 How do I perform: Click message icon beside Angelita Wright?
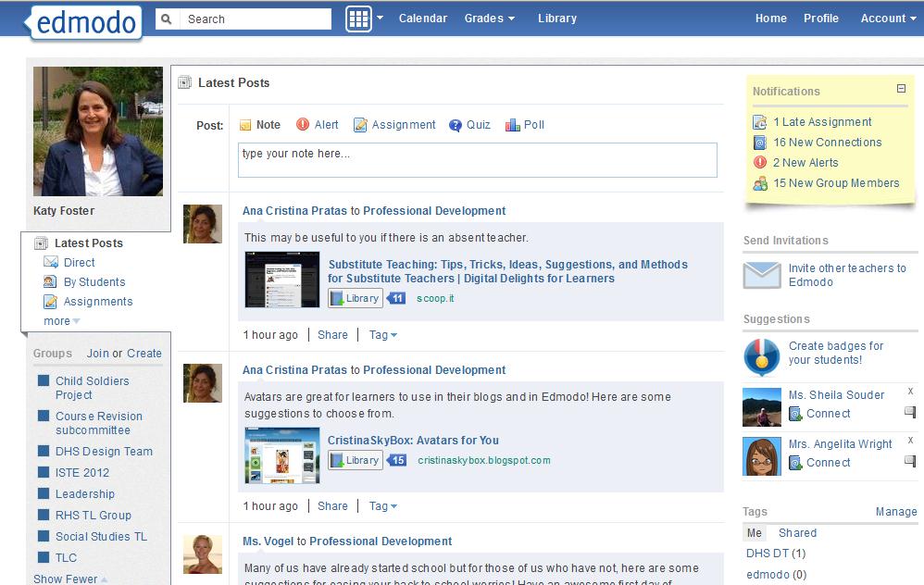click(x=910, y=461)
